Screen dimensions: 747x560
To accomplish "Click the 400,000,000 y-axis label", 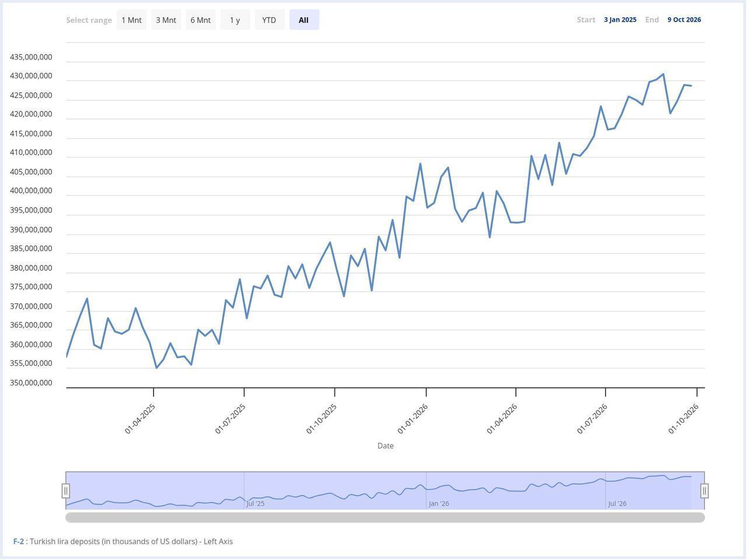I will (x=32, y=191).
